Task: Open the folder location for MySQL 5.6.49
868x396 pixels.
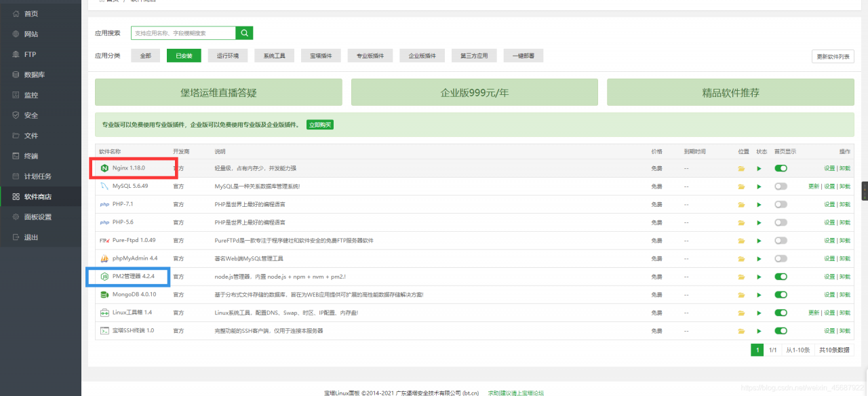Action: (742, 186)
